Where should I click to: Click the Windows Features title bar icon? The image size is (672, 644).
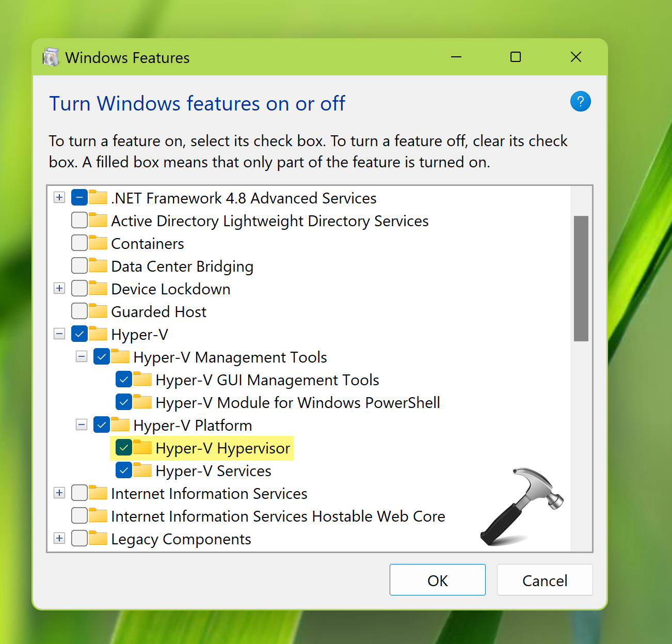click(x=51, y=57)
